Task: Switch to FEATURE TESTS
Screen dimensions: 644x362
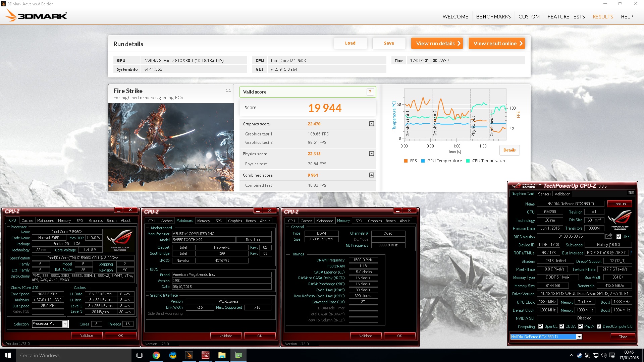Action: [x=566, y=17]
